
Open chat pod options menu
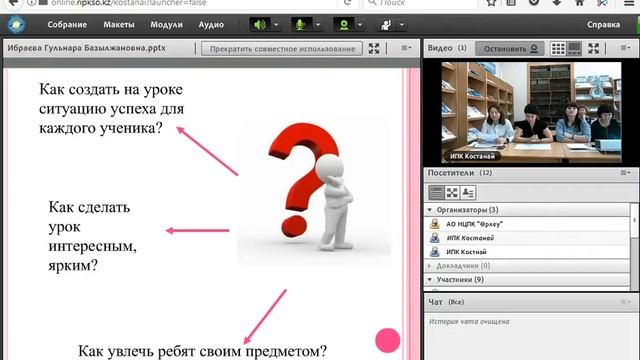click(625, 302)
